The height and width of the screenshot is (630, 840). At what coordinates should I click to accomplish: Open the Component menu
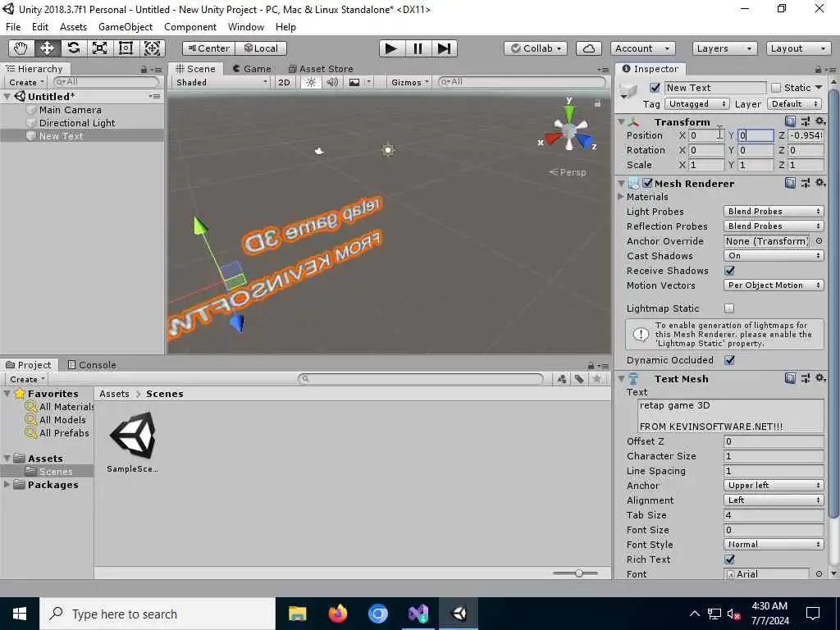[x=190, y=27]
